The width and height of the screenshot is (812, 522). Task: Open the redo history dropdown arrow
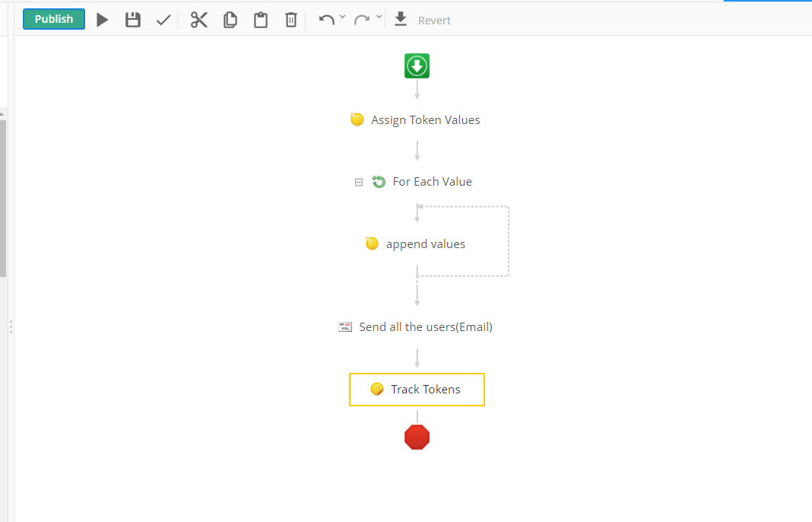click(379, 17)
